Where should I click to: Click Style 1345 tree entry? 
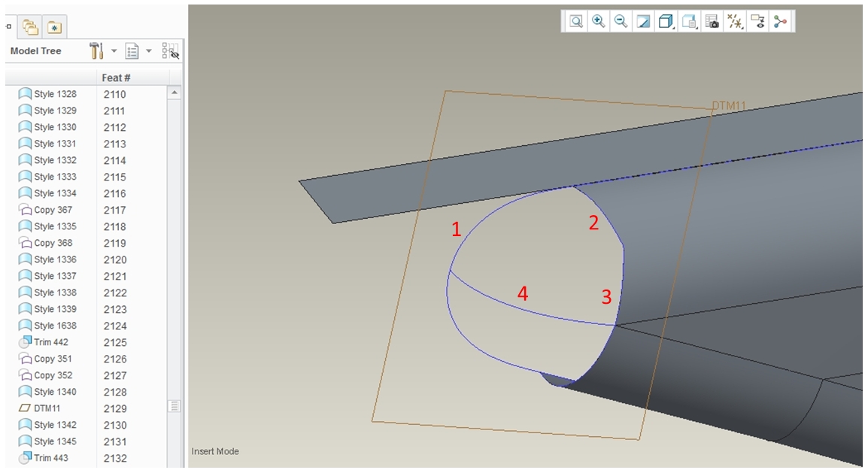(x=47, y=441)
